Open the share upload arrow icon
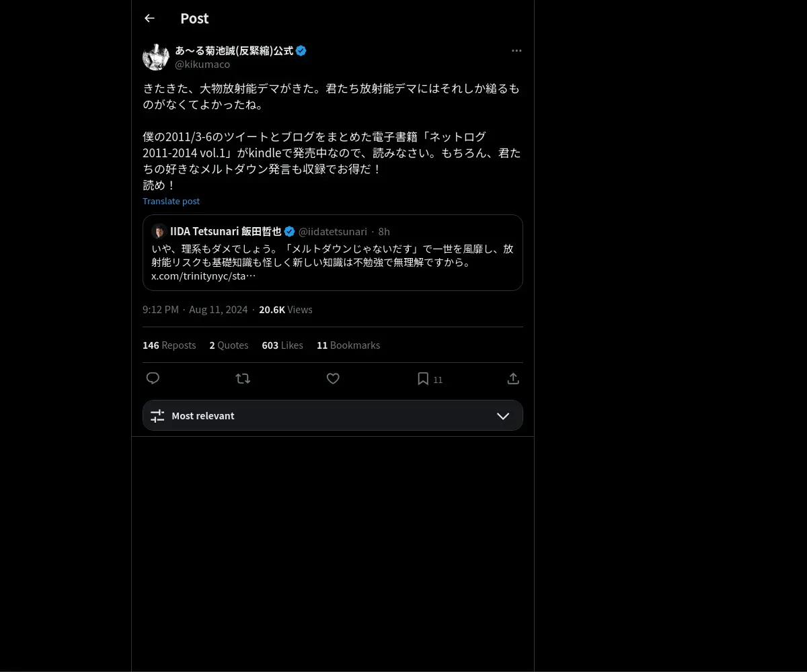Image resolution: width=807 pixels, height=672 pixels. tap(513, 378)
